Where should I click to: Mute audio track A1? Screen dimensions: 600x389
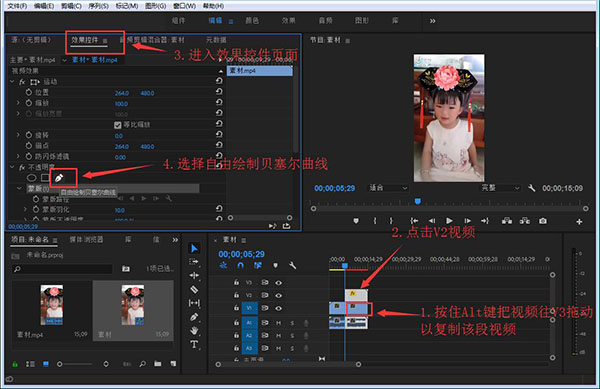[279, 323]
